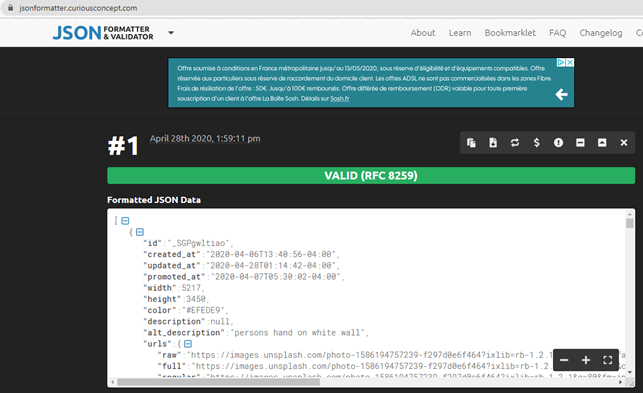Open the About page
The image size is (643, 393).
tap(423, 33)
